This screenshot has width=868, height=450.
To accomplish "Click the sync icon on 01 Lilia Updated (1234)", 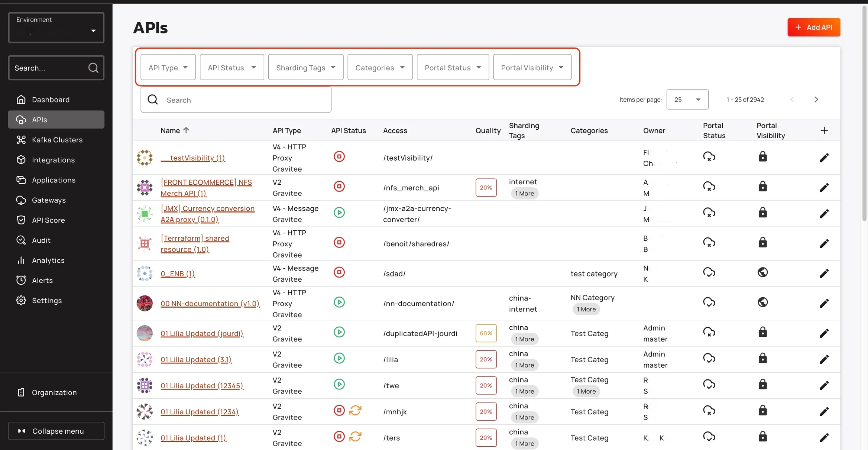I will pos(355,410).
